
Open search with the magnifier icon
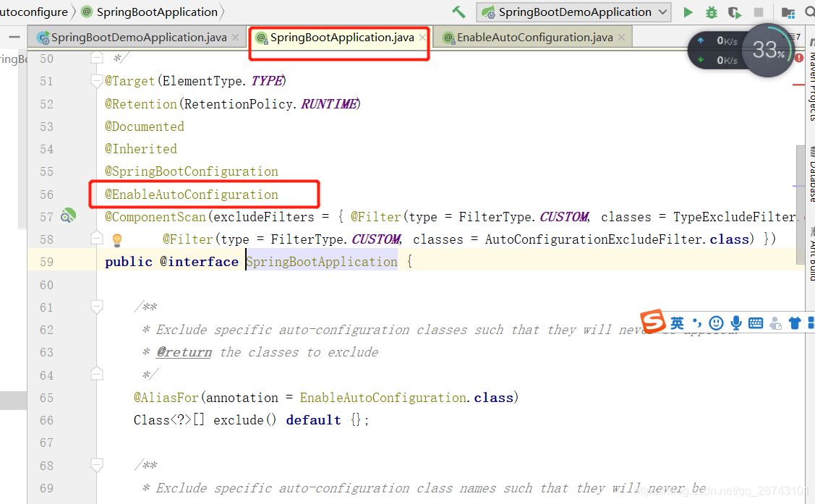[x=811, y=12]
